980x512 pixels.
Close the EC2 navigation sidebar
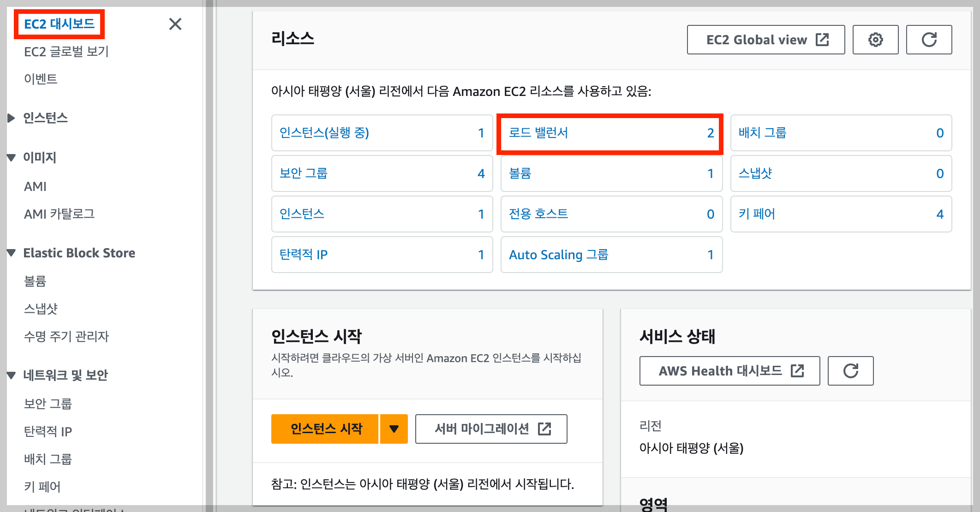pos(175,24)
